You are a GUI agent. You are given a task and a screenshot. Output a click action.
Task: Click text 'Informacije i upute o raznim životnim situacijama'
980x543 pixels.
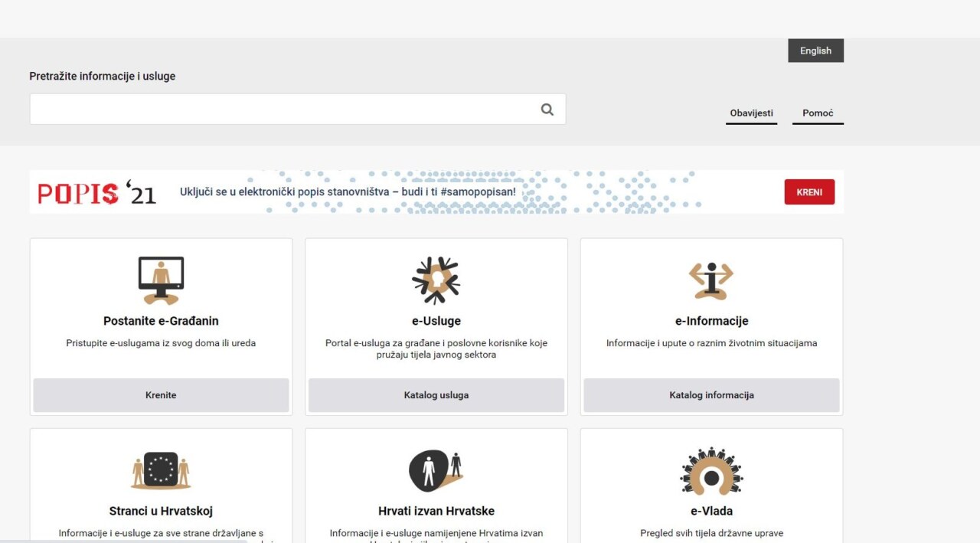(x=711, y=343)
